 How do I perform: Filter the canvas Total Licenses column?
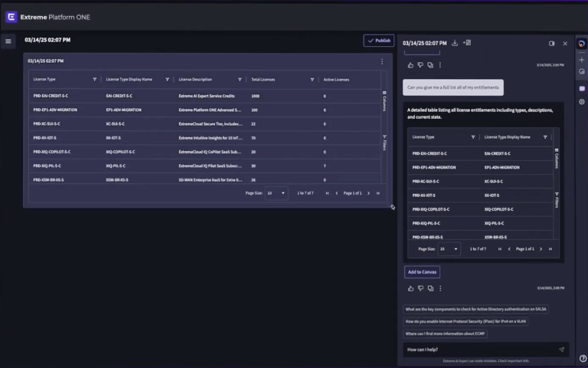(312, 79)
